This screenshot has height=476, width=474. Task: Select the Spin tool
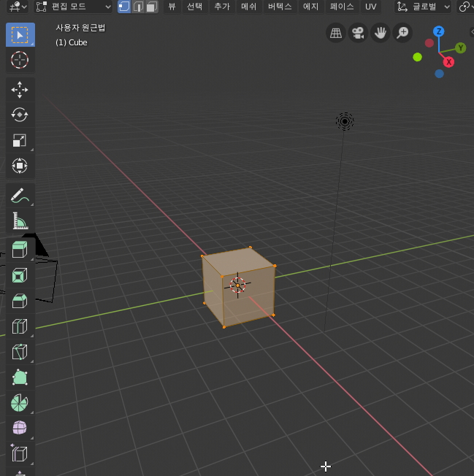(x=20, y=403)
